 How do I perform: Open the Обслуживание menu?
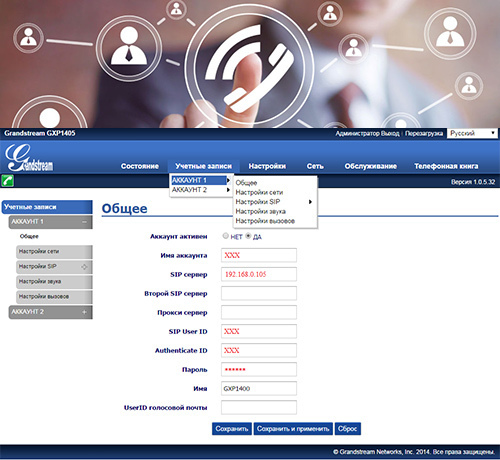[x=371, y=166]
